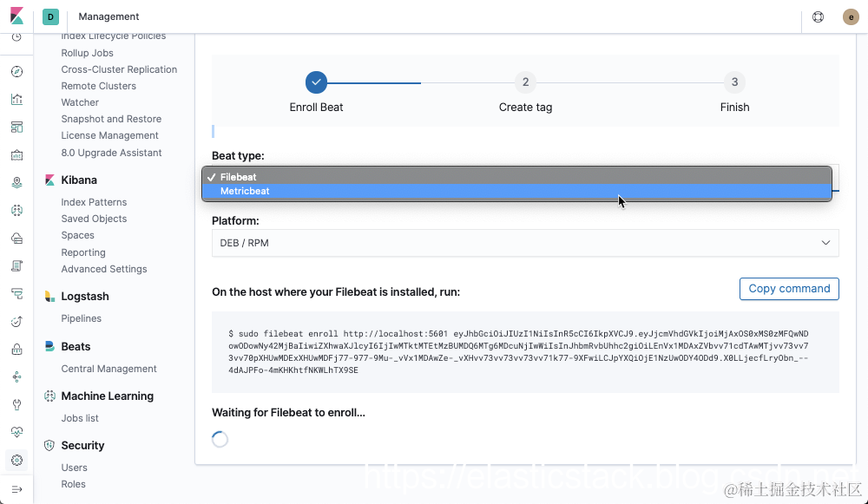Open Security Roles

73,484
